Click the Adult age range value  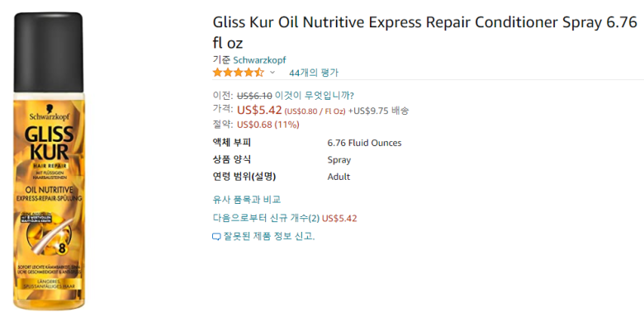(x=339, y=177)
